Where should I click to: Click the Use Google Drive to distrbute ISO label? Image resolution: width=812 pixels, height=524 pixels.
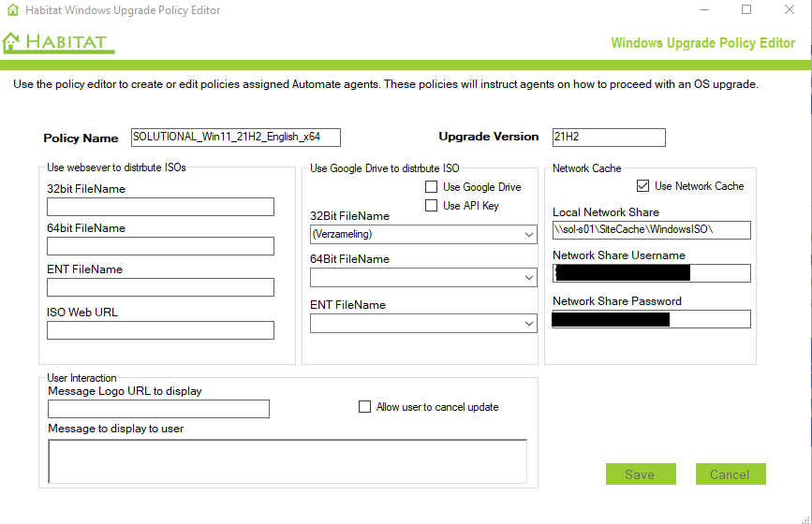tap(384, 168)
